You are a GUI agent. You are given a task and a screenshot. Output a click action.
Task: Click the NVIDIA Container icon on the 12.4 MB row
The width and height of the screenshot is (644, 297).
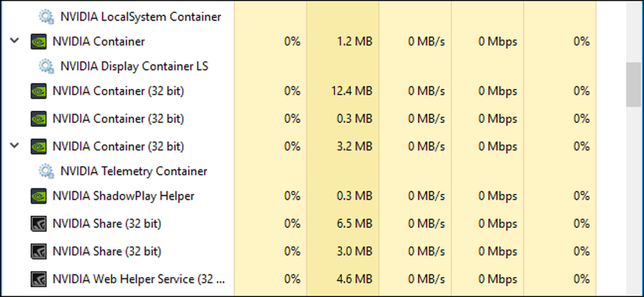pyautogui.click(x=39, y=92)
